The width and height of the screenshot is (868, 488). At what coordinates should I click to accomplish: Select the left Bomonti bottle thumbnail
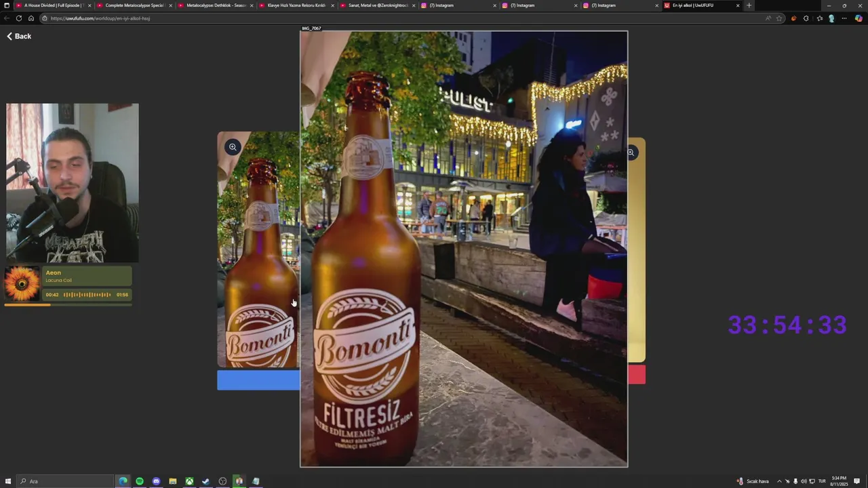click(x=258, y=249)
